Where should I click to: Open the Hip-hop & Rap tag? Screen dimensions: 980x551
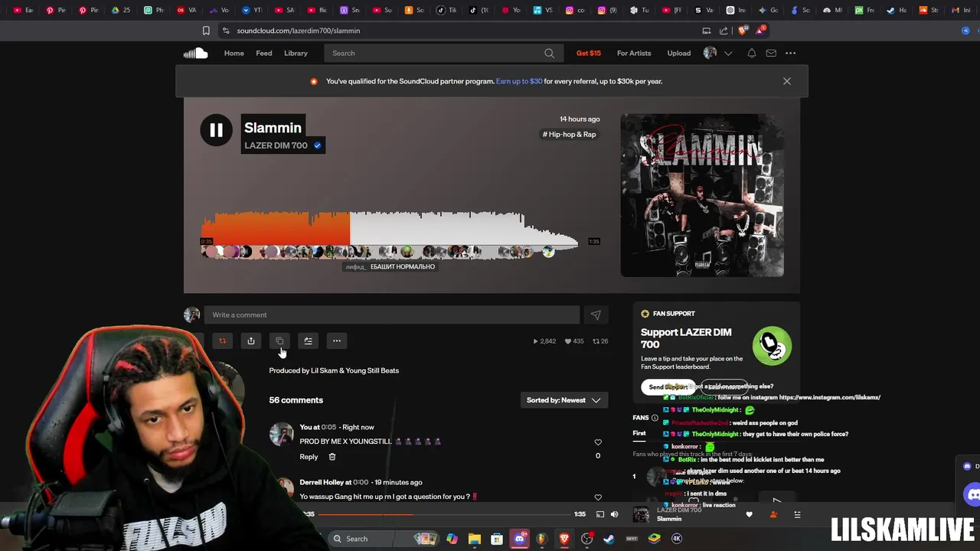[x=569, y=134]
